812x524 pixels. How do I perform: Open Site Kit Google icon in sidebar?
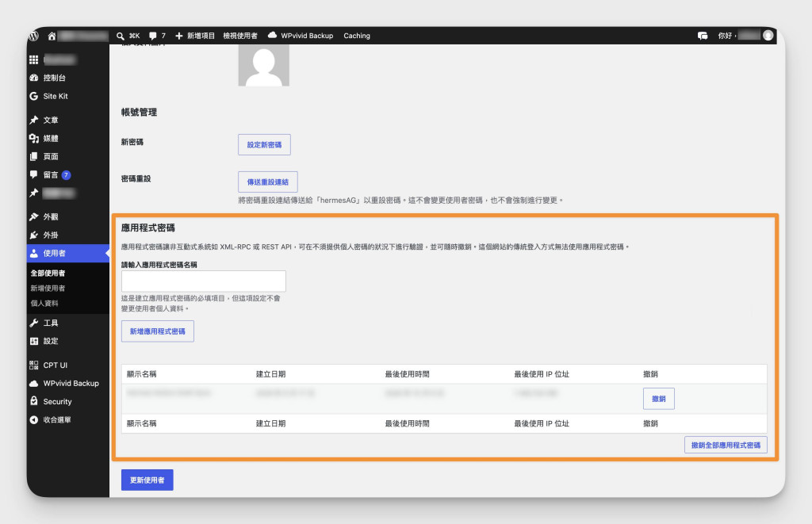[x=33, y=96]
